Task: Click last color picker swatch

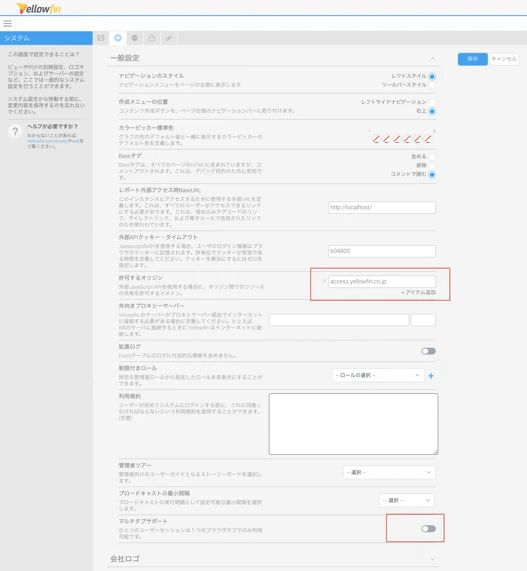Action: (428, 139)
